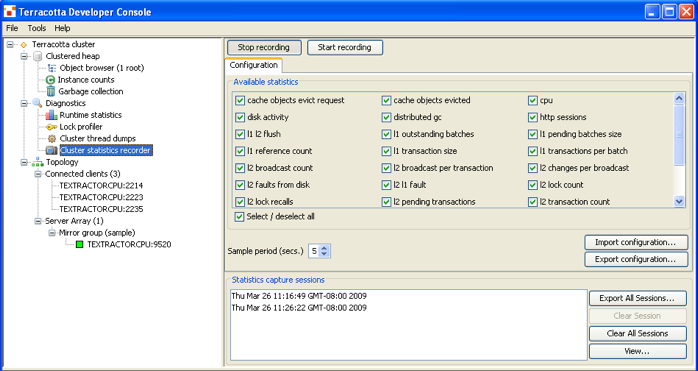The height and width of the screenshot is (371, 698).
Task: Click Start recording button
Action: point(345,47)
